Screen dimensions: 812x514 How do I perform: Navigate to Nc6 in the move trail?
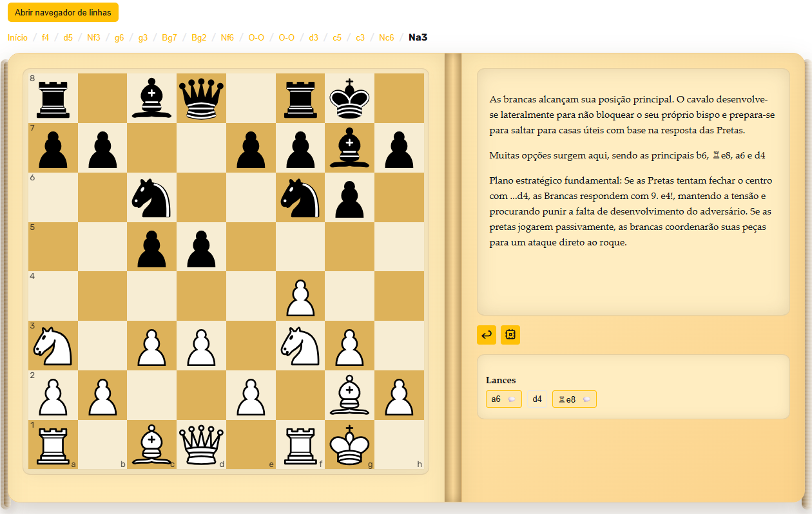coord(386,37)
